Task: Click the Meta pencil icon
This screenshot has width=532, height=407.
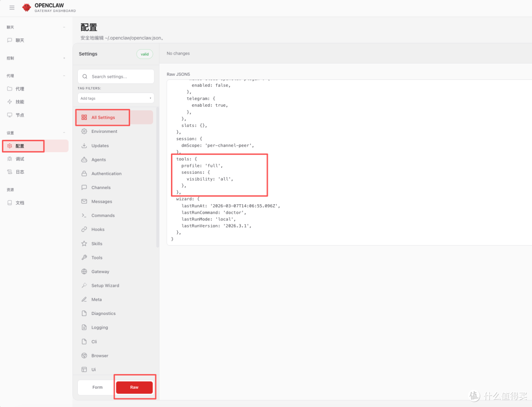Action: point(84,299)
